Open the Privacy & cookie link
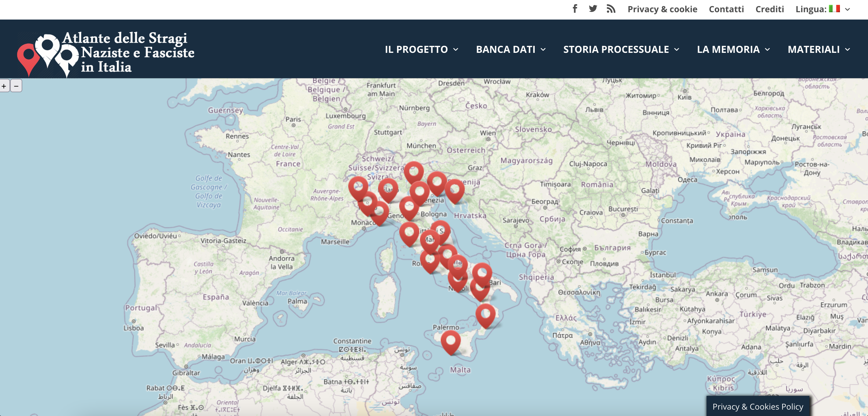This screenshot has height=416, width=868. coord(663,9)
